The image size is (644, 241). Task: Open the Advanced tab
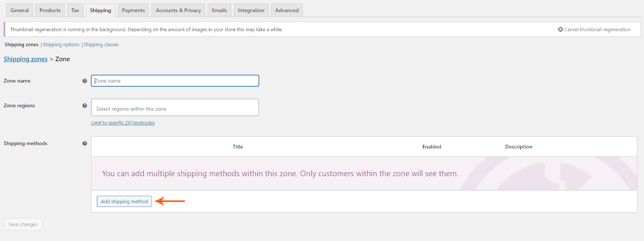287,10
